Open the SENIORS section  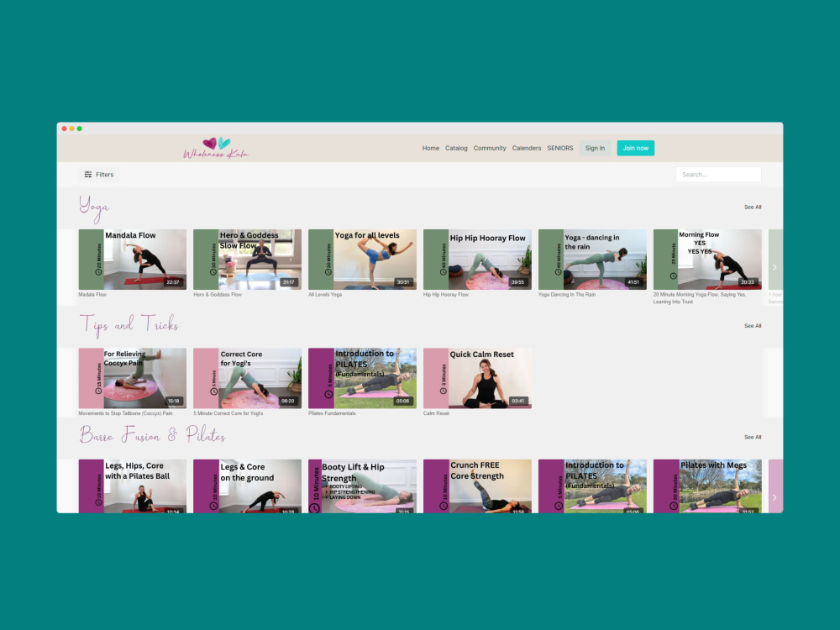(x=559, y=149)
